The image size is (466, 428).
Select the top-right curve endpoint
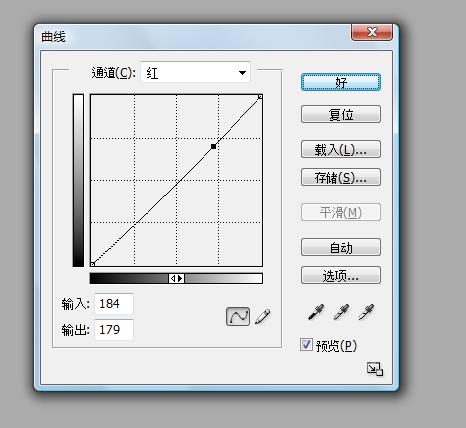coord(260,97)
